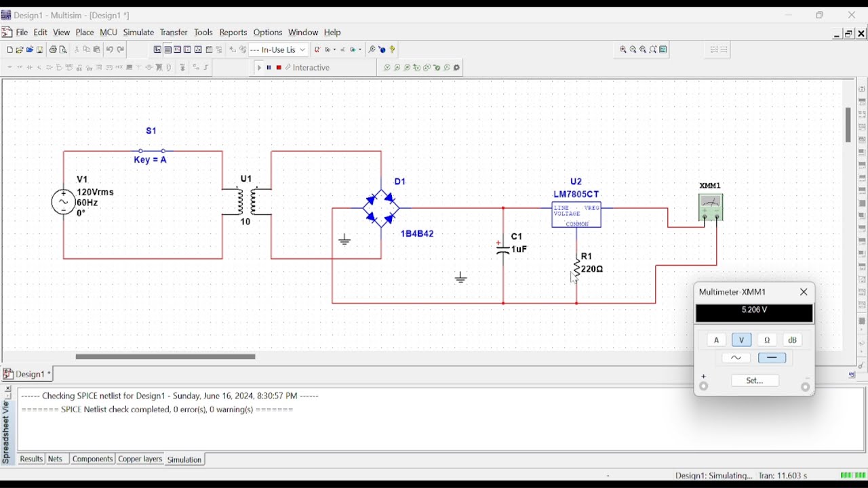Open the MCU menu
This screenshot has height=488, width=868.
click(108, 33)
